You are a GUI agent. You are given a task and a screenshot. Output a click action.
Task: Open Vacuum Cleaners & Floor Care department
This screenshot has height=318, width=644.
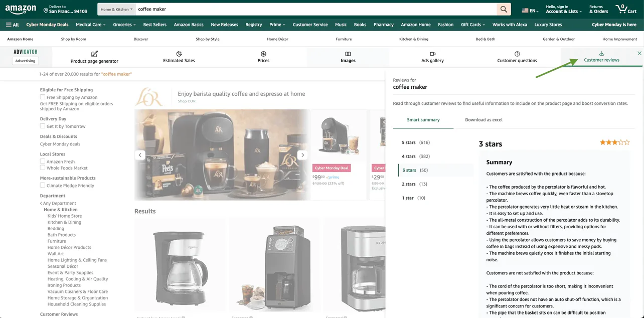78,291
